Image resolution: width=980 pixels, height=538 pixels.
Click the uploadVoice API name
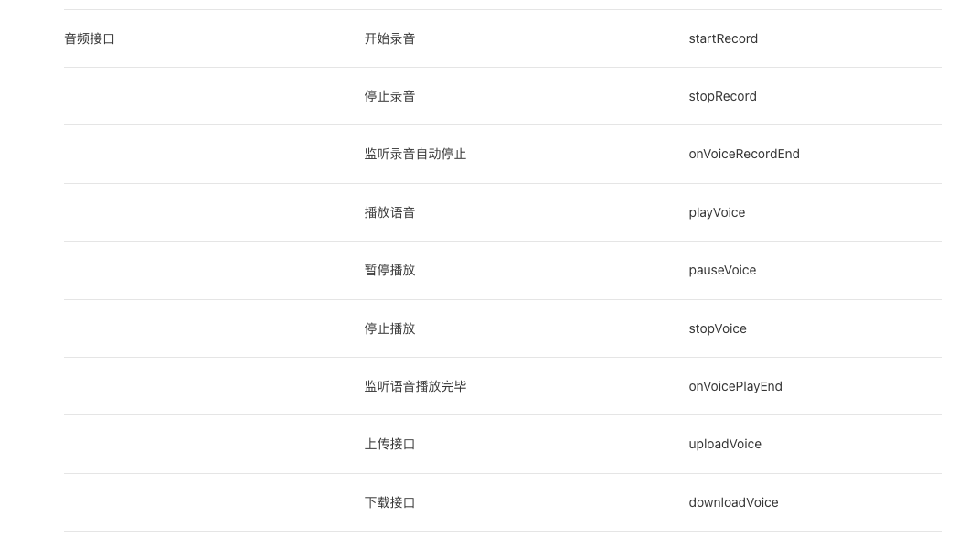725,444
